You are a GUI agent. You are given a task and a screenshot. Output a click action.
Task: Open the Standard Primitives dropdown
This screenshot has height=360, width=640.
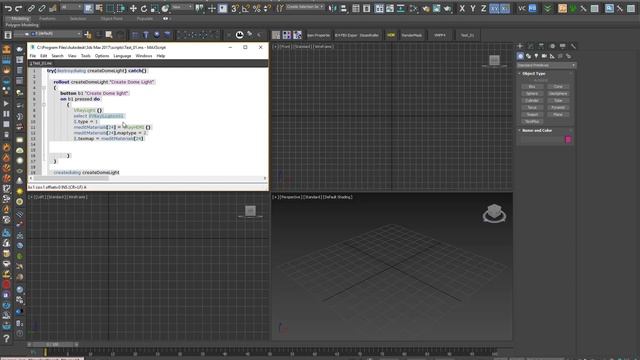(x=546, y=65)
